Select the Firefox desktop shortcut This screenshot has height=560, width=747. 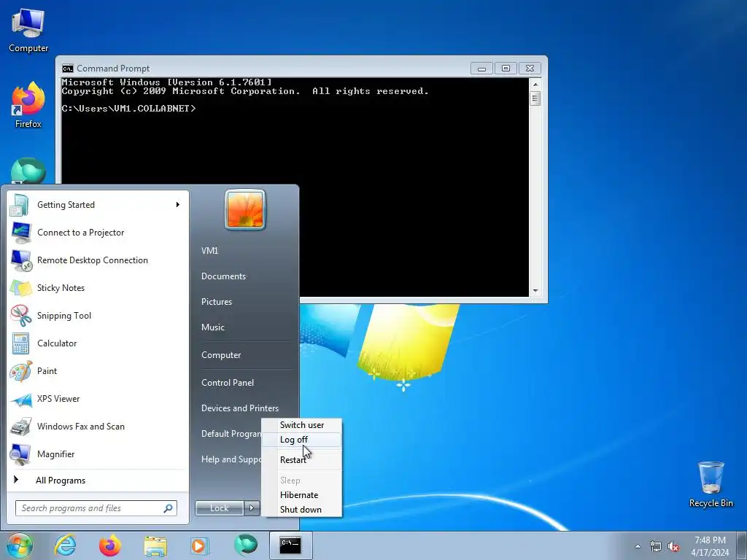[x=28, y=105]
